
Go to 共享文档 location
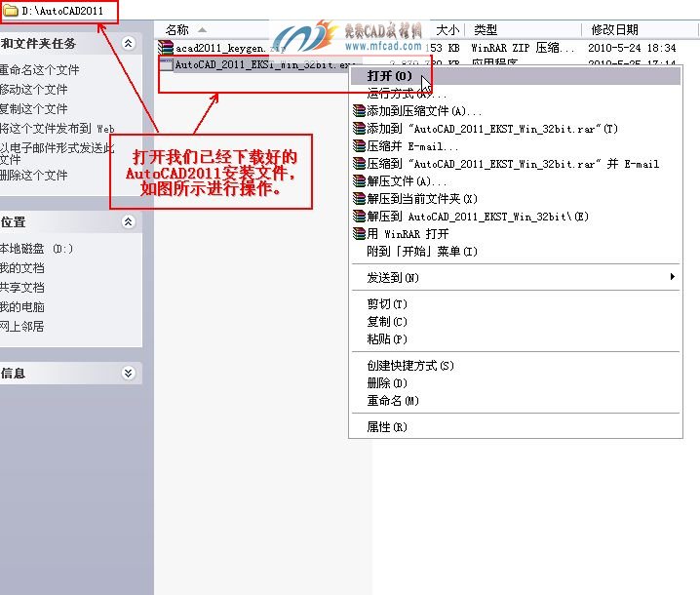[x=21, y=287]
